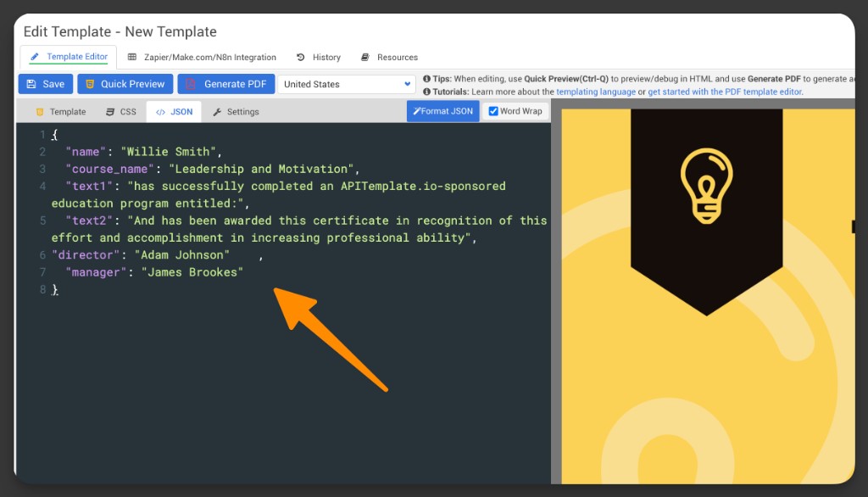Click the Format JSON button
The width and height of the screenshot is (868, 497).
(442, 110)
